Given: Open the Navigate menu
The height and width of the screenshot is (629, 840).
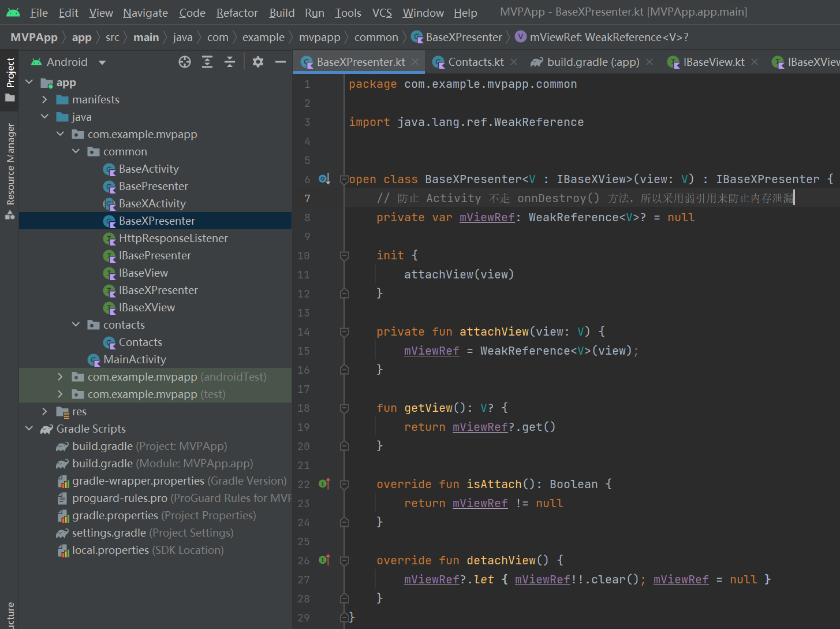Looking at the screenshot, I should (x=145, y=13).
